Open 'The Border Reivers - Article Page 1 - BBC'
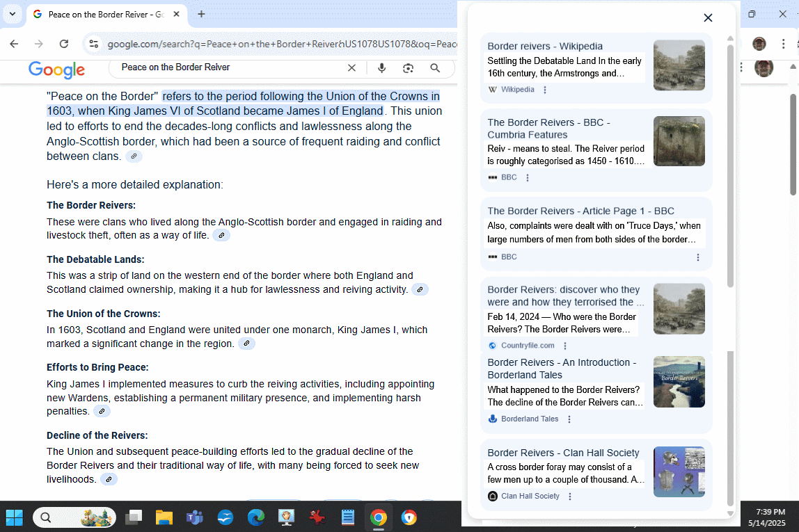Viewport: 799px width, 532px height. (x=580, y=211)
